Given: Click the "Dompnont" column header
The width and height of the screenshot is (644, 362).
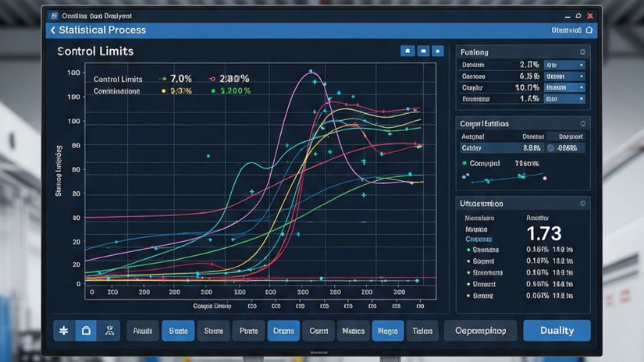Looking at the screenshot, I should [571, 137].
